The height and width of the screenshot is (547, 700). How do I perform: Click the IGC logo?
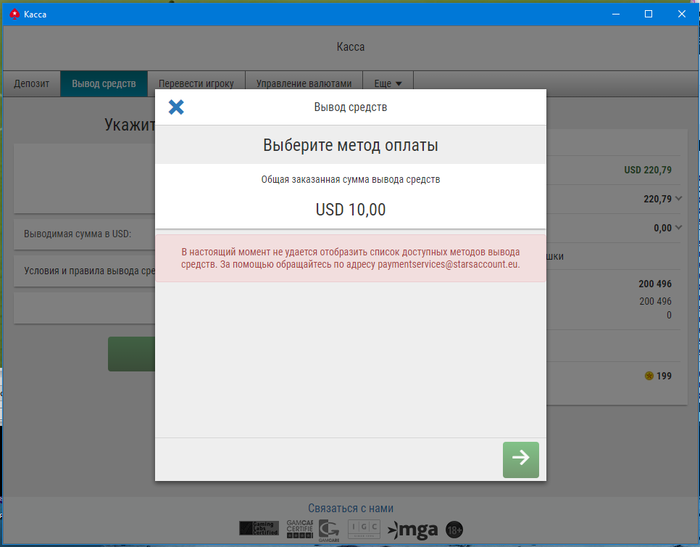coord(364,529)
